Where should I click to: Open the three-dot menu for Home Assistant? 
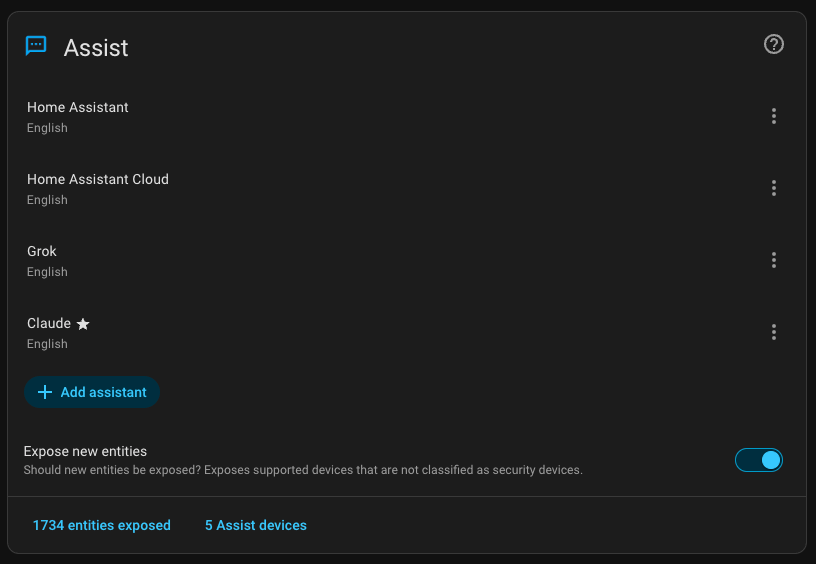(773, 116)
